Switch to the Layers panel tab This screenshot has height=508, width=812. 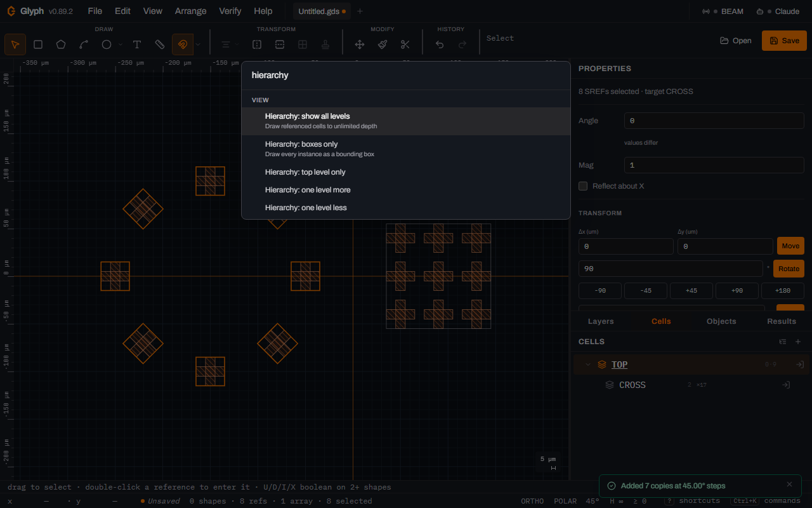pyautogui.click(x=601, y=321)
